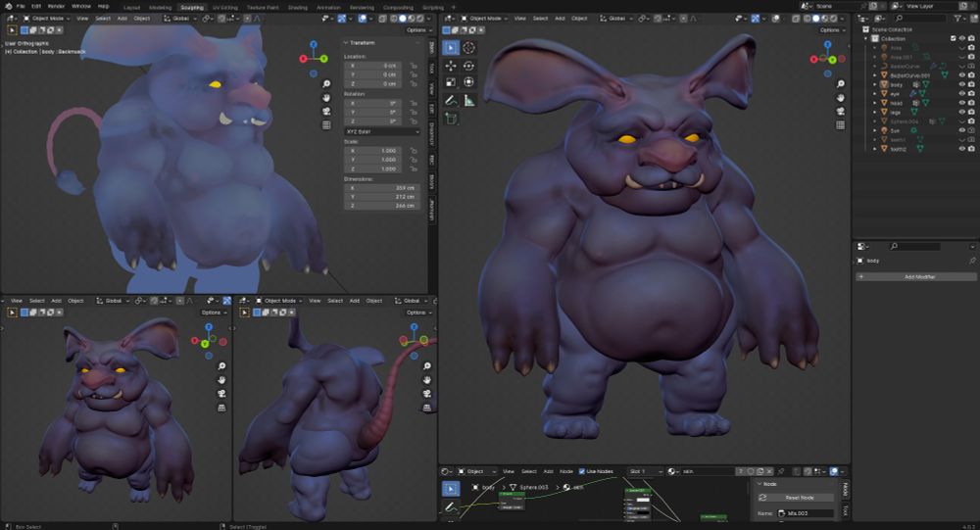The width and height of the screenshot is (980, 530).
Task: Select the Box Select tool in main viewport
Action: coord(451,47)
